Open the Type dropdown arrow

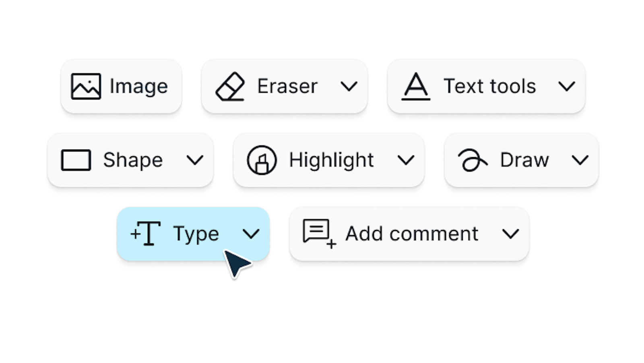[x=251, y=234]
